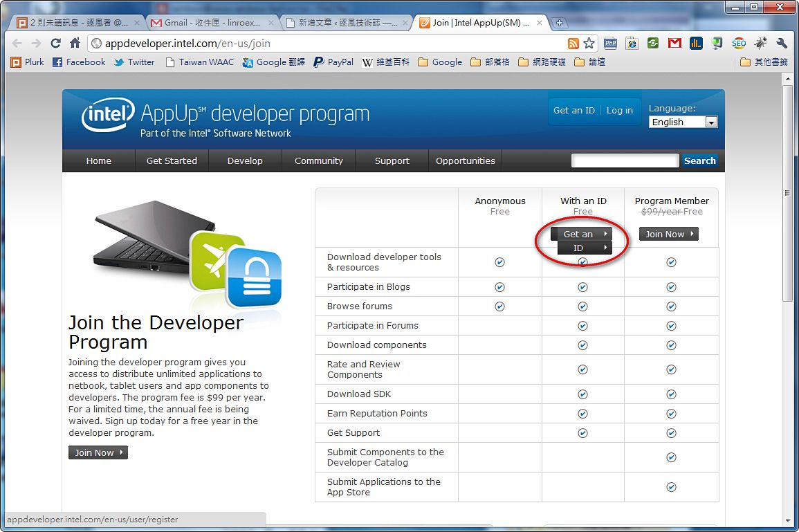Open the Facebook bookmark
The height and width of the screenshot is (532, 799).
(x=79, y=62)
